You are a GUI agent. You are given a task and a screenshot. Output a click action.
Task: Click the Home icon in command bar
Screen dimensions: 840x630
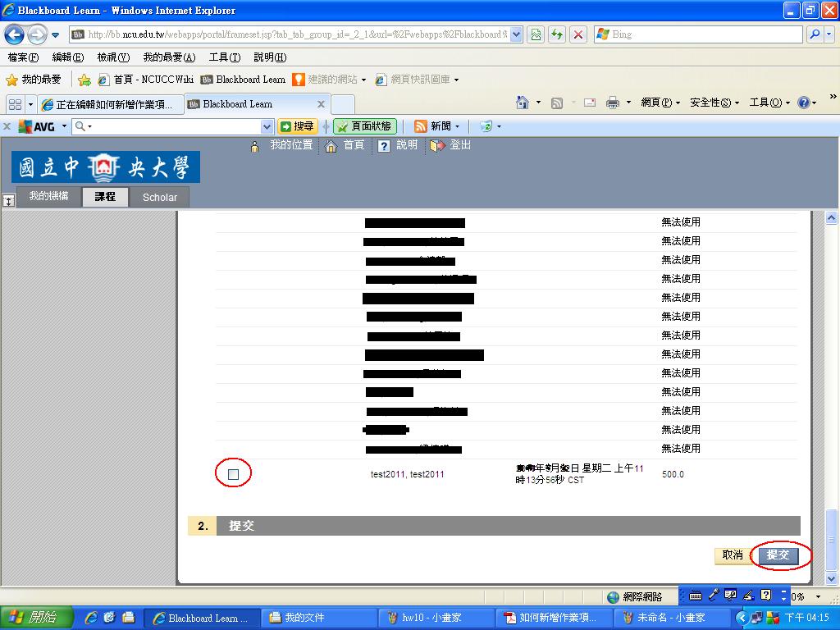pos(523,103)
